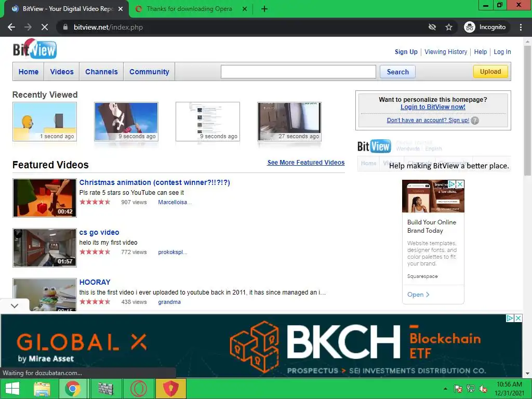532x399 pixels.
Task: Click the network tray icon
Action: (471, 389)
